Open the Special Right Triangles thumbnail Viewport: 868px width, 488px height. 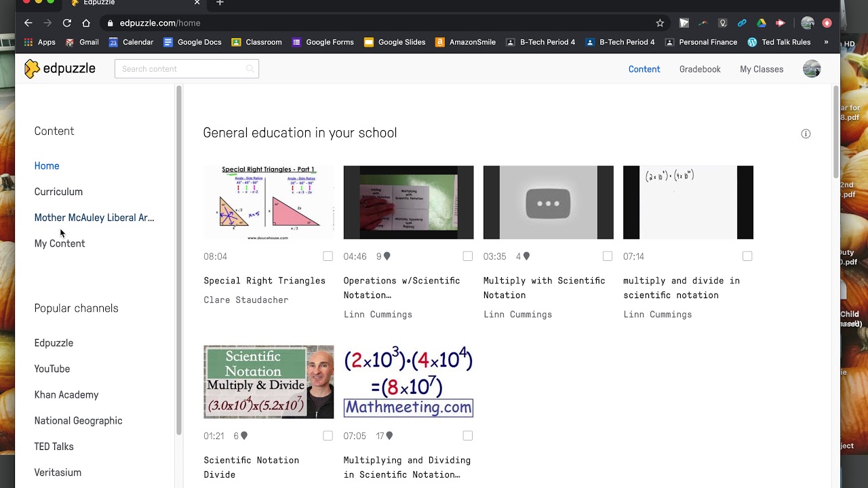269,203
